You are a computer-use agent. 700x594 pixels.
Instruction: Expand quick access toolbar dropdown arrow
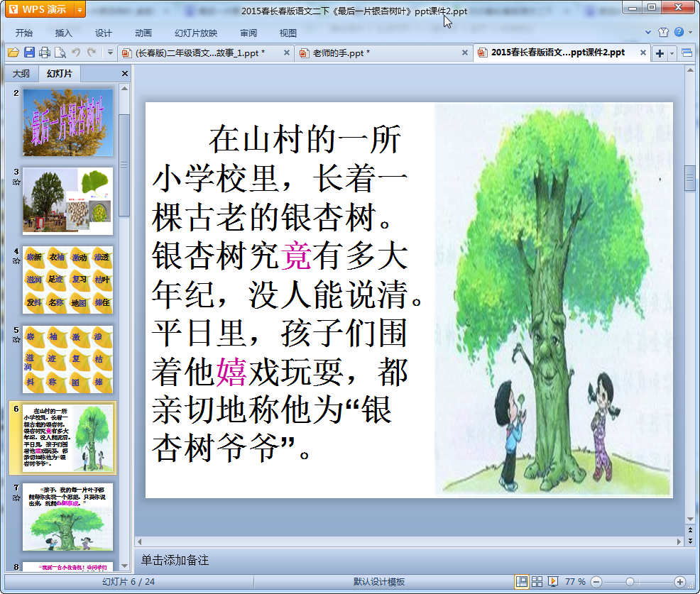(x=110, y=53)
